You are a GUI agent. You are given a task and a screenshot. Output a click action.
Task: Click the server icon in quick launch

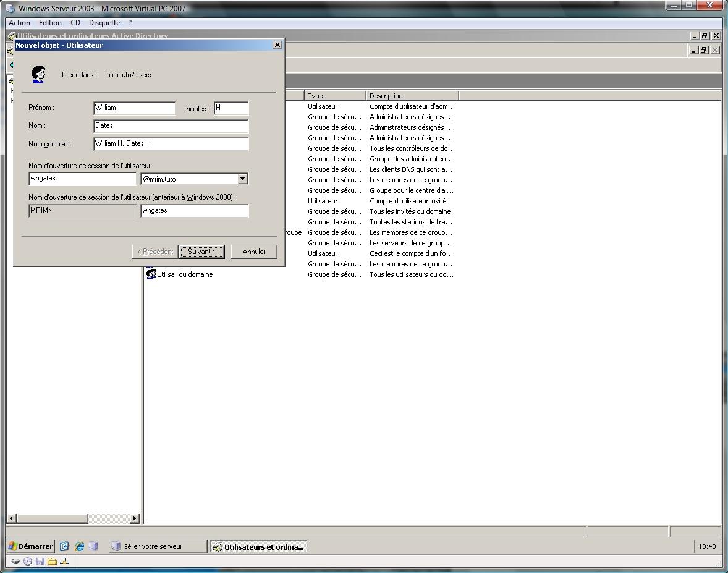93,546
